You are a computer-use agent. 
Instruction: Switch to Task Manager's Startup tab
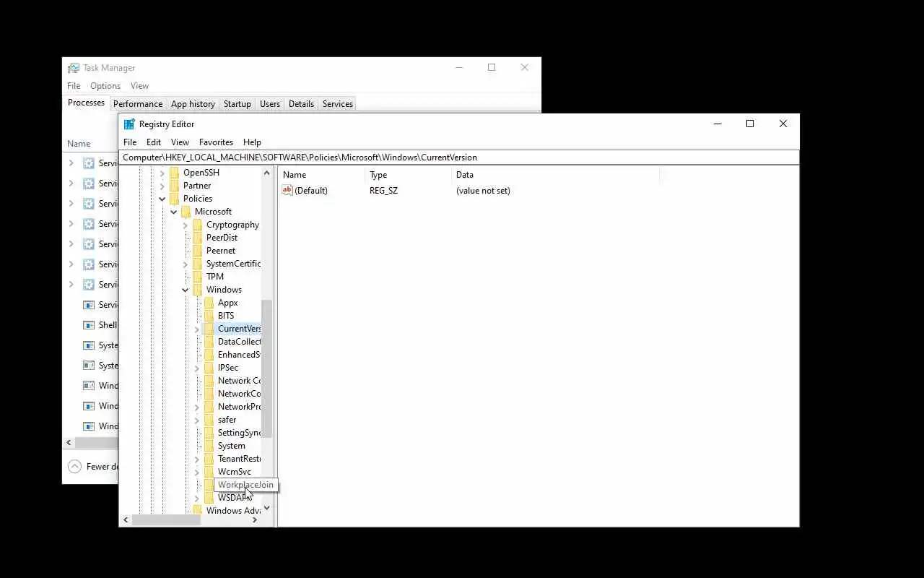pos(237,104)
